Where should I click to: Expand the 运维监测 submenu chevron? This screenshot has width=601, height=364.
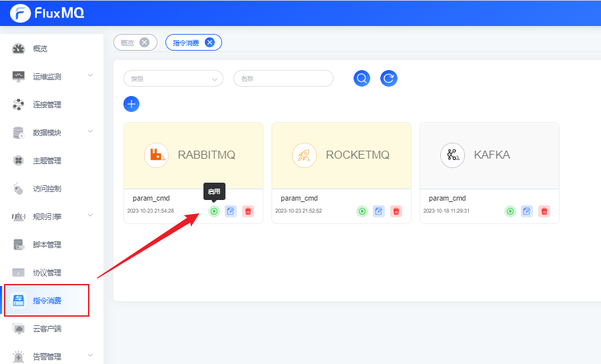pyautogui.click(x=91, y=75)
